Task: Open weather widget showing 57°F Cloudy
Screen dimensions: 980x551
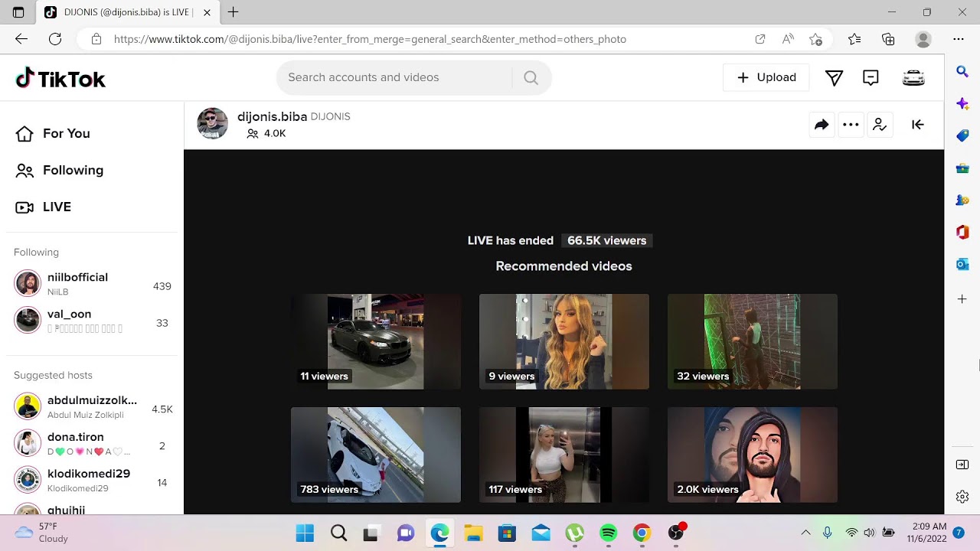Action: tap(42, 533)
